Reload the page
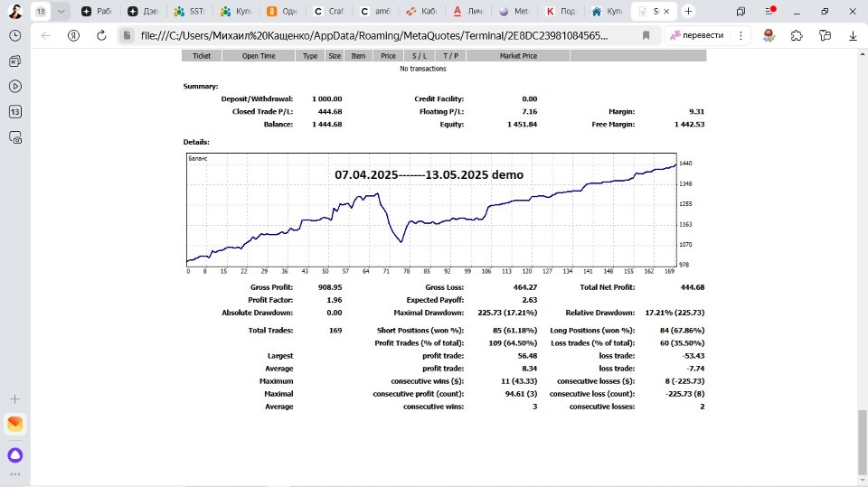 100,35
